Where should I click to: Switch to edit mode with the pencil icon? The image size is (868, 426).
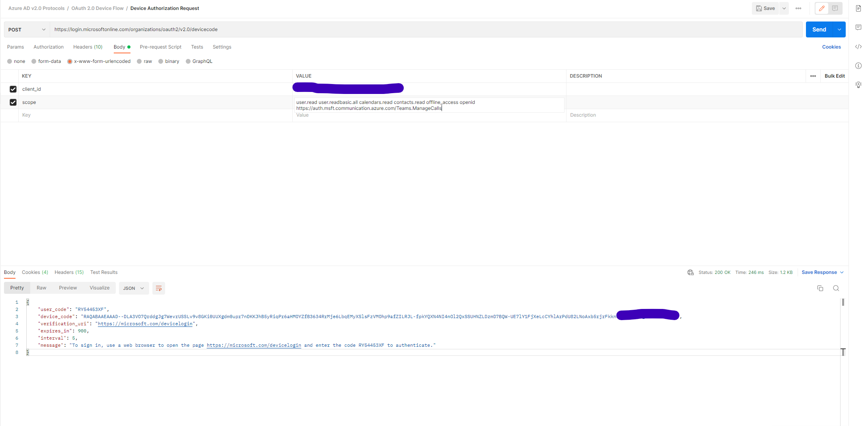click(822, 8)
